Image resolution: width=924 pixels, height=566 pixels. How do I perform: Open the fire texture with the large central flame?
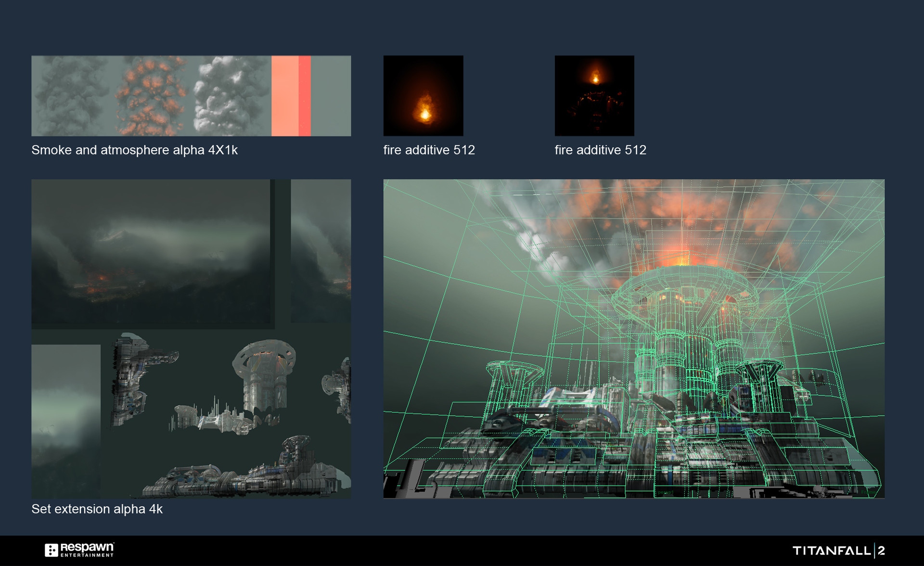[x=423, y=96]
